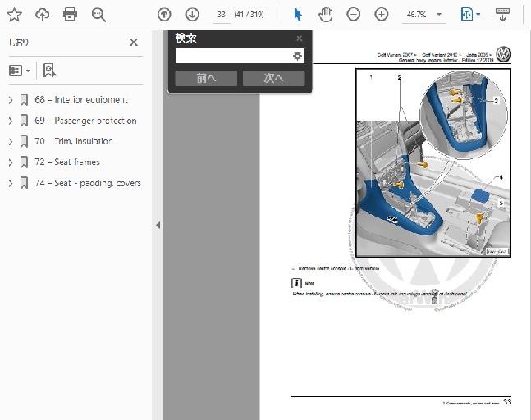Screen dimensions: 531x420
Task: Open search settings gear
Action: 297,56
